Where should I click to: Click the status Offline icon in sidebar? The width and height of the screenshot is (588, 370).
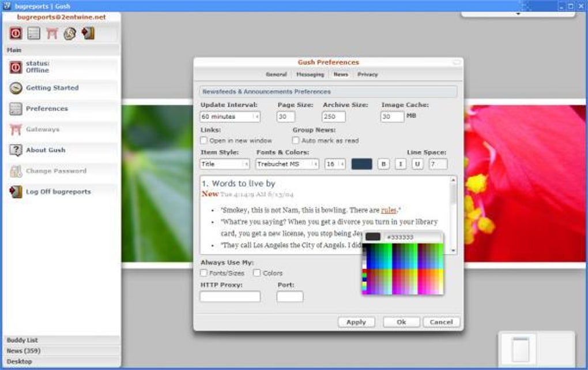16,67
